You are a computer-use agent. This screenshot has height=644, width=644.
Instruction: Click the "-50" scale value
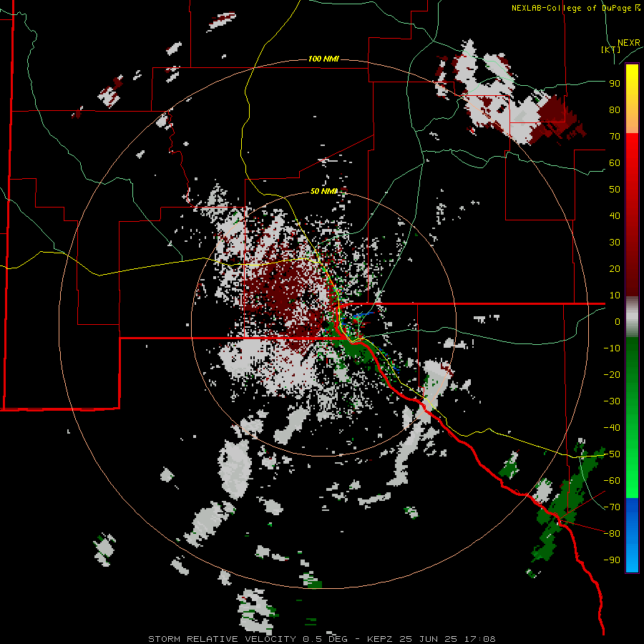[612, 454]
